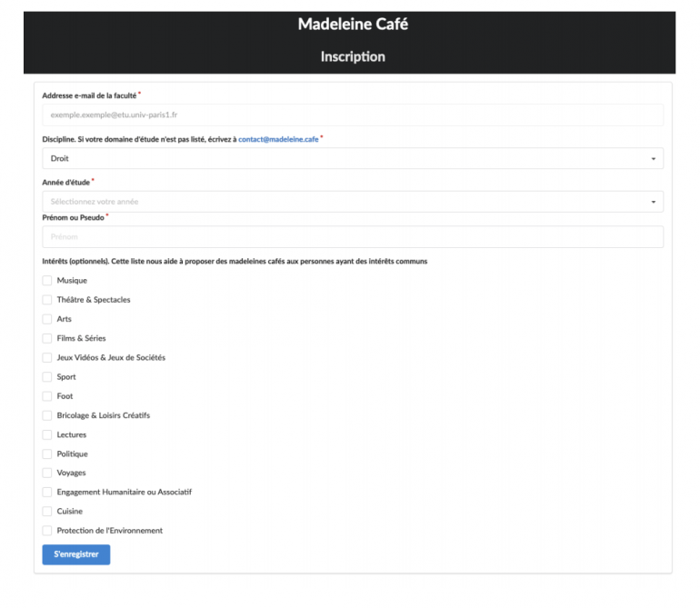Select the Films & Séries checkbox
Image resolution: width=700 pixels, height=608 pixels.
coord(47,338)
